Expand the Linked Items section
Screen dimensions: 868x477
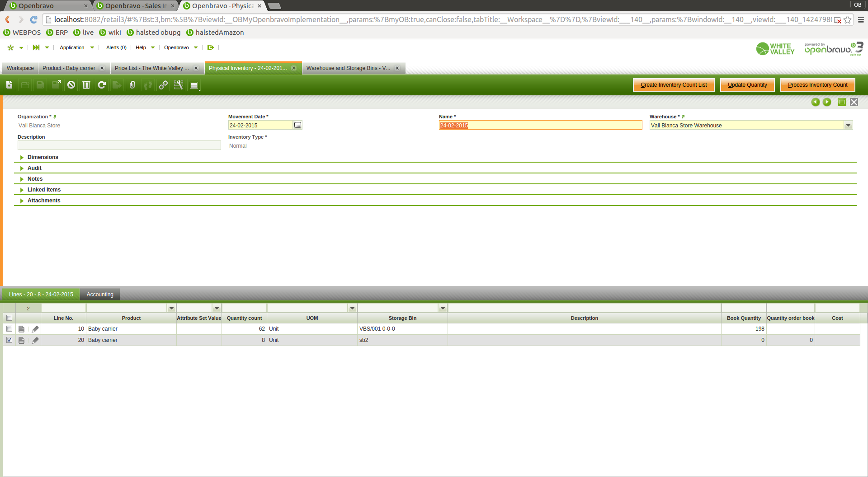coord(44,190)
